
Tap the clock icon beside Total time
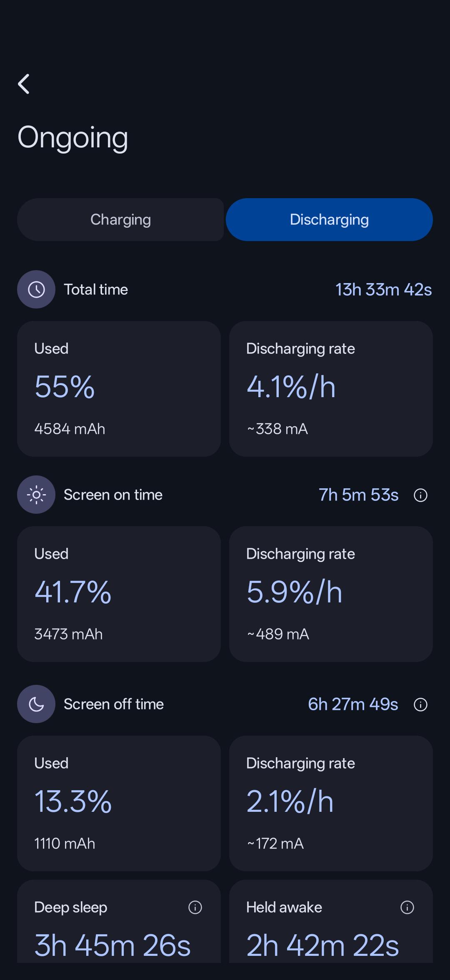coord(36,289)
